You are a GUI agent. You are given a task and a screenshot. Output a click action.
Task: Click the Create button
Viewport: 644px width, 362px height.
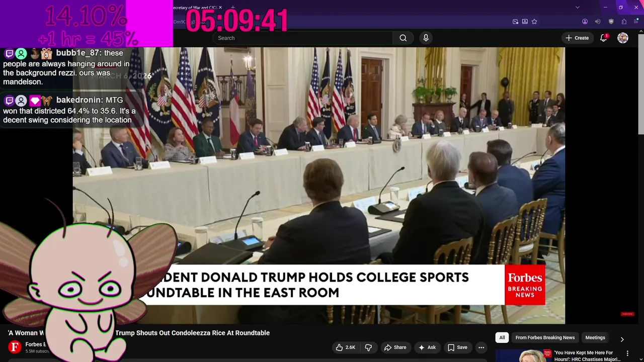click(577, 38)
